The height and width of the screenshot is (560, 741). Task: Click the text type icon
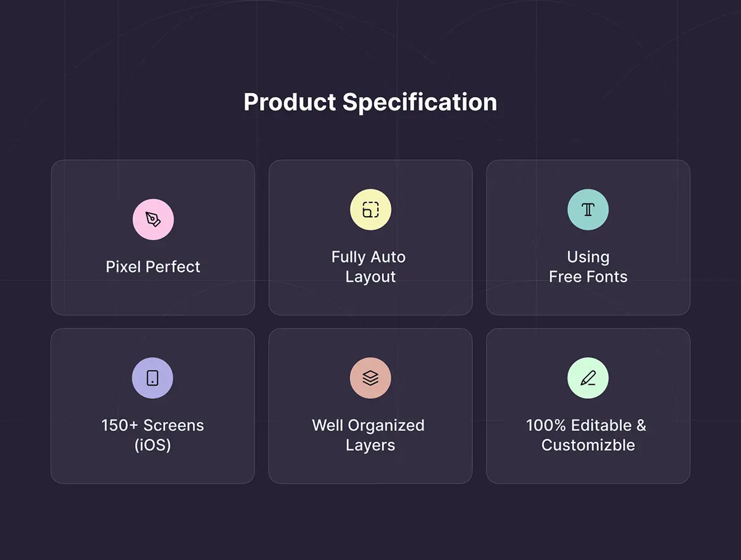coord(588,210)
